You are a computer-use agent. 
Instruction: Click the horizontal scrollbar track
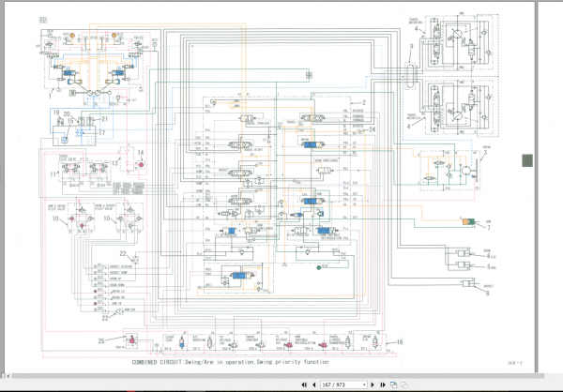click(x=273, y=376)
